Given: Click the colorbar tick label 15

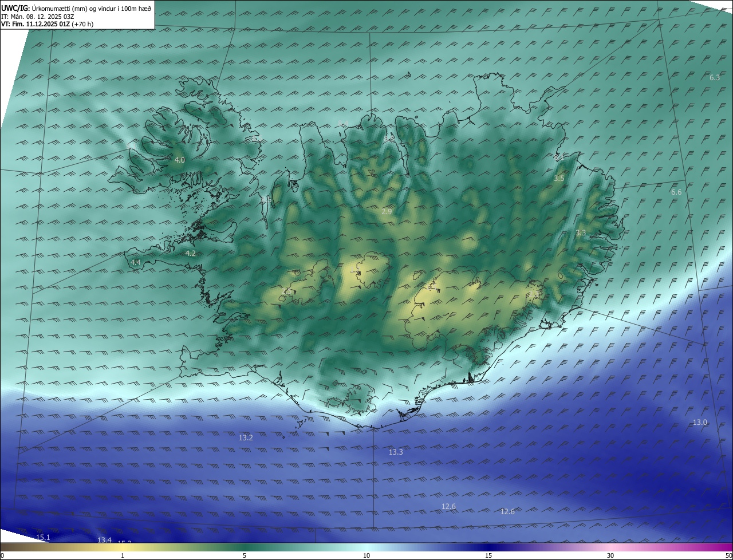Looking at the screenshot, I should tap(488, 555).
